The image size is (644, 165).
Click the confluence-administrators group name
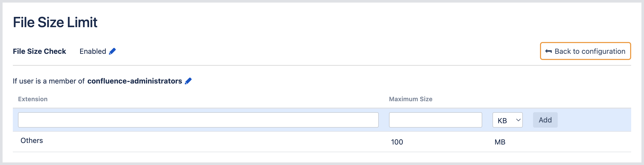coord(135,81)
